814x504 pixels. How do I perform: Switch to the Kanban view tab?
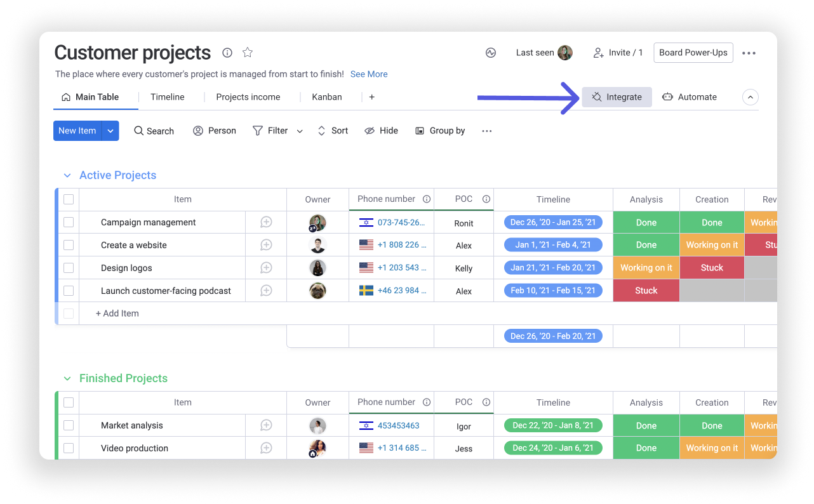326,96
